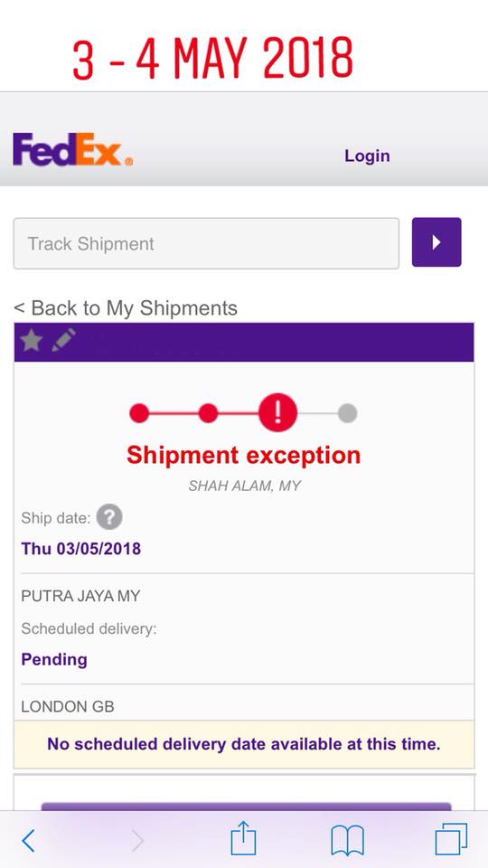Select the second red progress dot

point(208,413)
